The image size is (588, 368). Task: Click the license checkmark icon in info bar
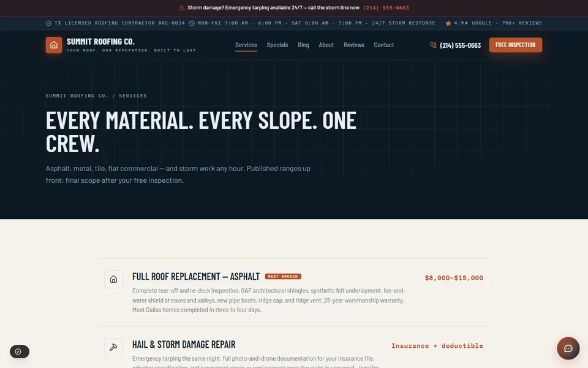pos(48,23)
